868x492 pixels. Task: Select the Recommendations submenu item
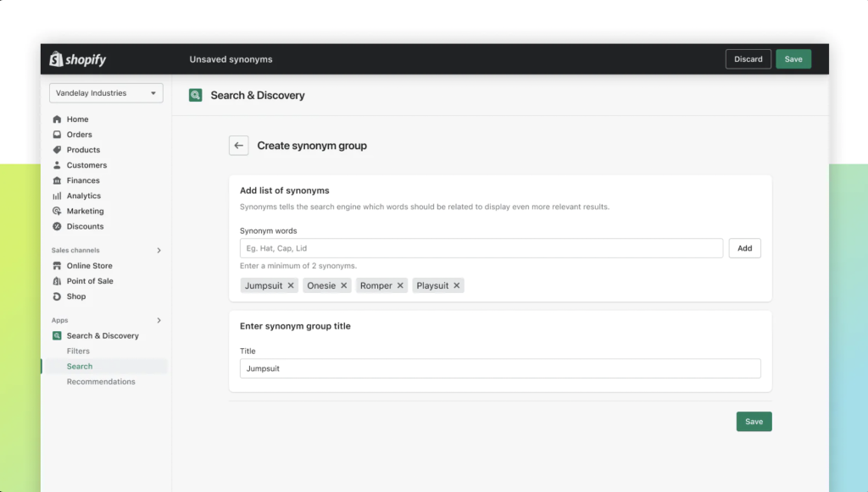[x=101, y=381]
